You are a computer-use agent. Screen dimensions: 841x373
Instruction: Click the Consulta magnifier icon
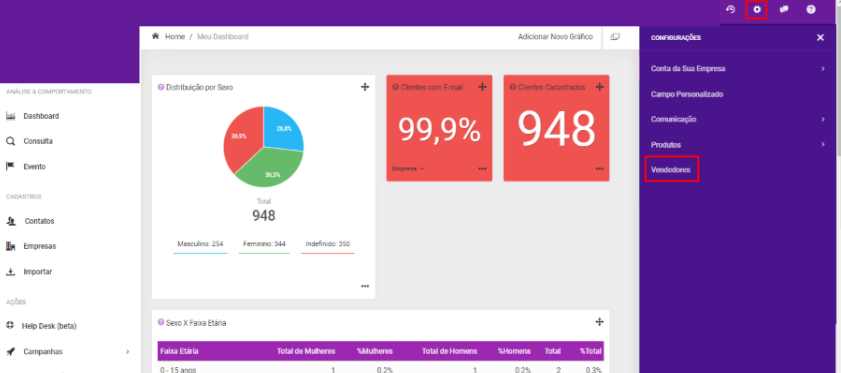(x=10, y=141)
